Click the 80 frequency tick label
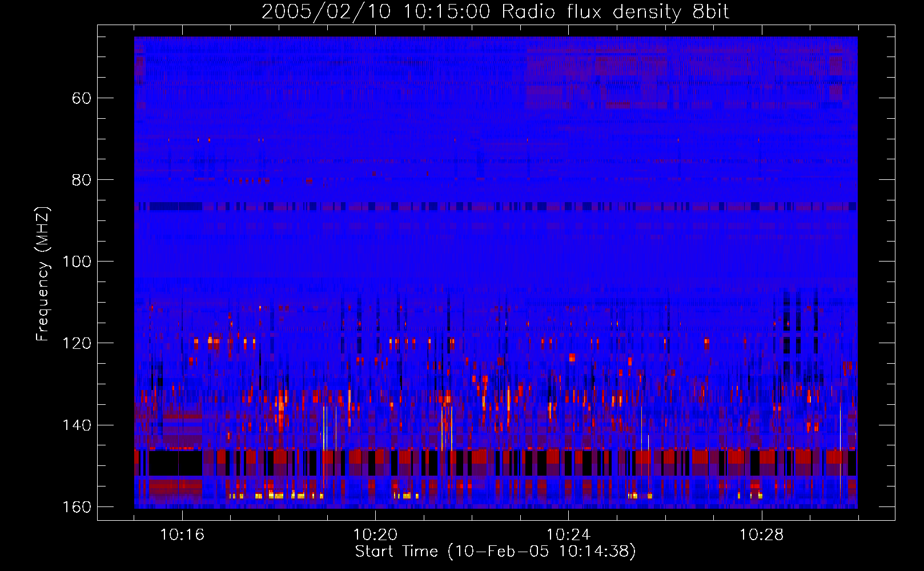 point(82,180)
